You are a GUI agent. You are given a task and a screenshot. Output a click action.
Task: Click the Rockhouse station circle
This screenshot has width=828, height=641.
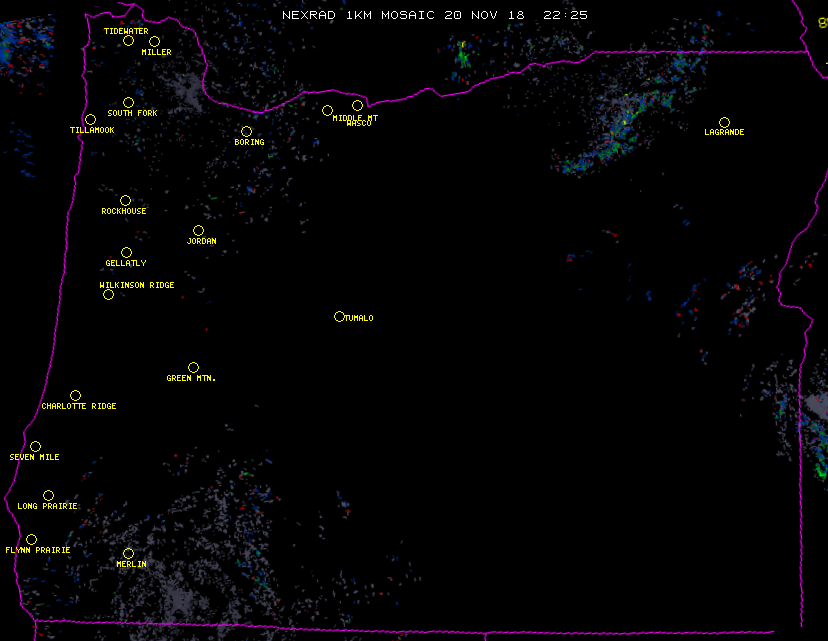point(125,201)
